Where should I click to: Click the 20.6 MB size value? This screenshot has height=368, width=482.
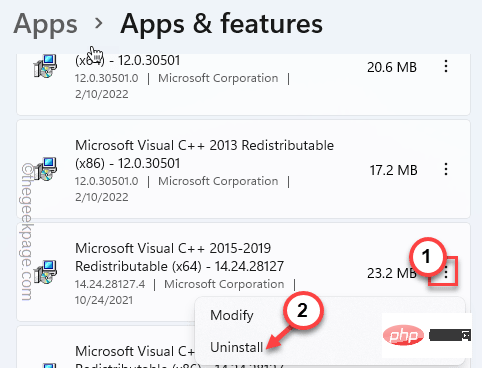pos(392,67)
